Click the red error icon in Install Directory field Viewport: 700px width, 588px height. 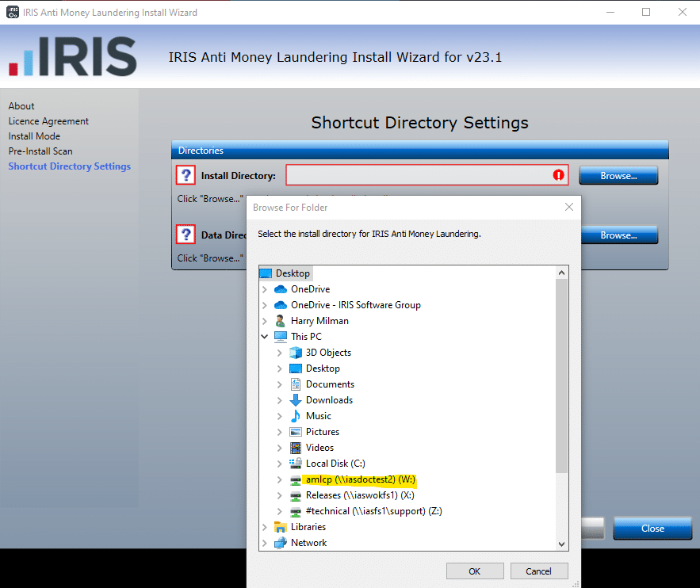(x=558, y=175)
